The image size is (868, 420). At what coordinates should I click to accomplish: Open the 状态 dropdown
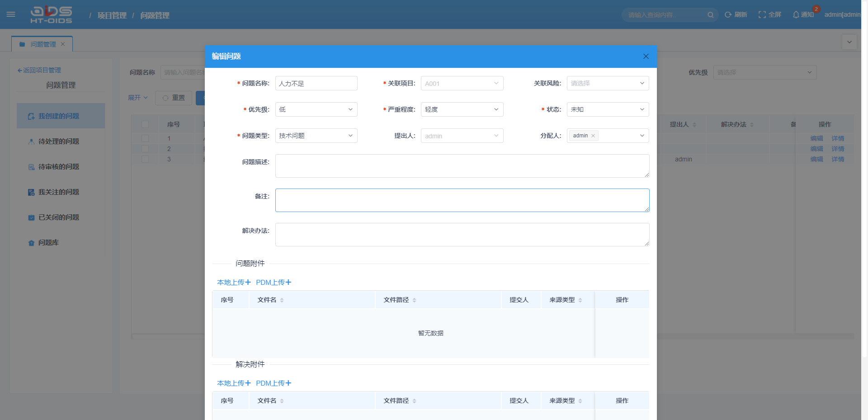click(x=608, y=109)
